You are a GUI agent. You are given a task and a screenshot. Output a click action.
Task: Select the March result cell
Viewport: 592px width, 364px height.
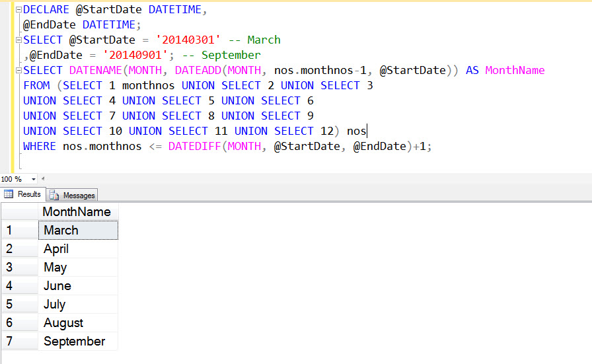click(77, 230)
